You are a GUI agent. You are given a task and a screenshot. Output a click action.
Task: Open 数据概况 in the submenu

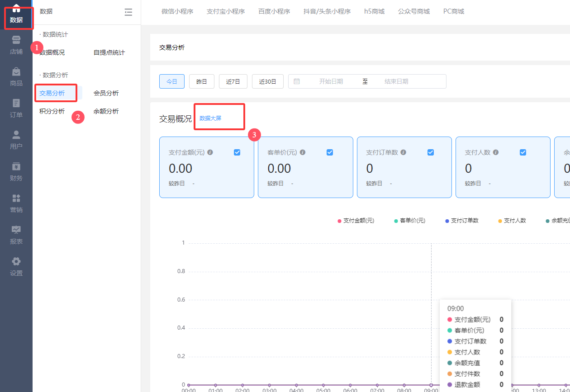point(52,52)
